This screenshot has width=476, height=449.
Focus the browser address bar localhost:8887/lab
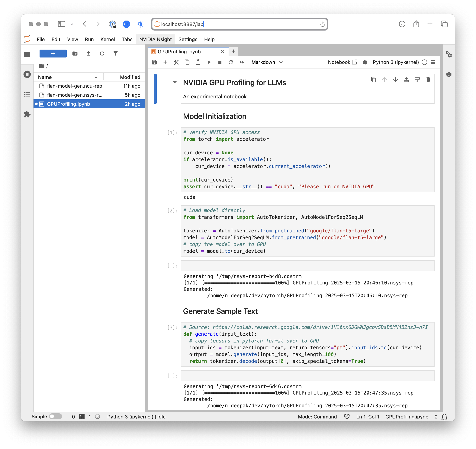(x=240, y=24)
